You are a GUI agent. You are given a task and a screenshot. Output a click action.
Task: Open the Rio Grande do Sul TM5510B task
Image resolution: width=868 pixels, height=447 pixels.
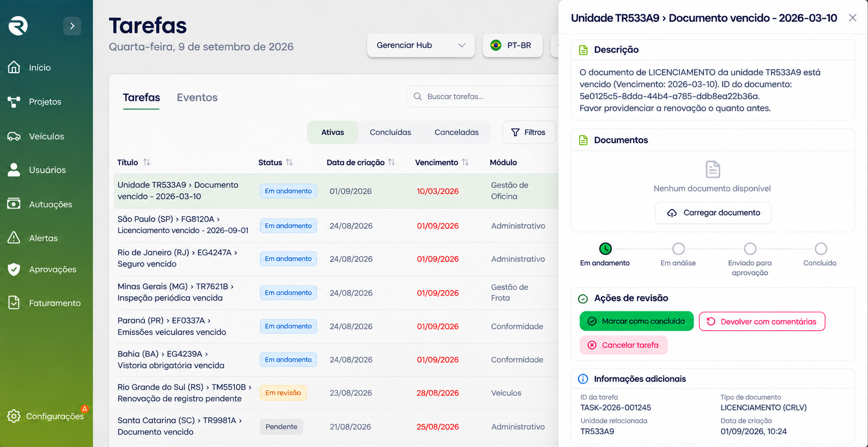(x=336, y=393)
